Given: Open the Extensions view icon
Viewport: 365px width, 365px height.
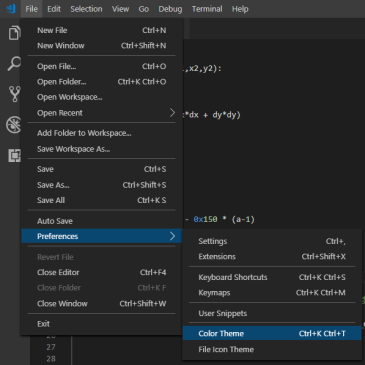Looking at the screenshot, I should click(x=14, y=155).
